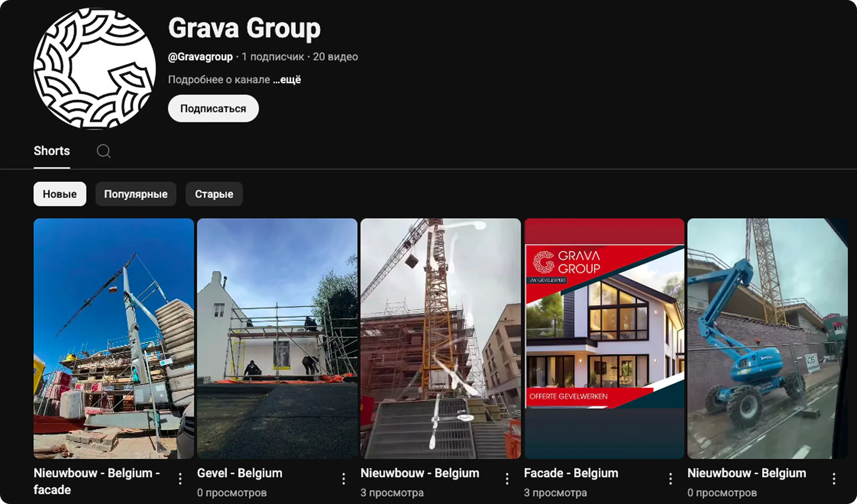Image resolution: width=857 pixels, height=504 pixels.
Task: Switch to the Shorts tab
Action: [x=52, y=151]
